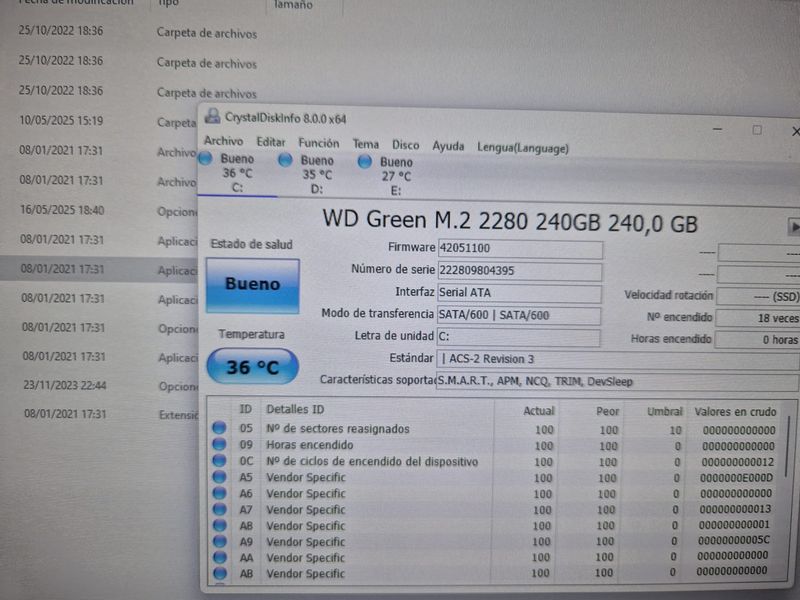Open the Editar menu
This screenshot has width=800, height=600.
[271, 142]
